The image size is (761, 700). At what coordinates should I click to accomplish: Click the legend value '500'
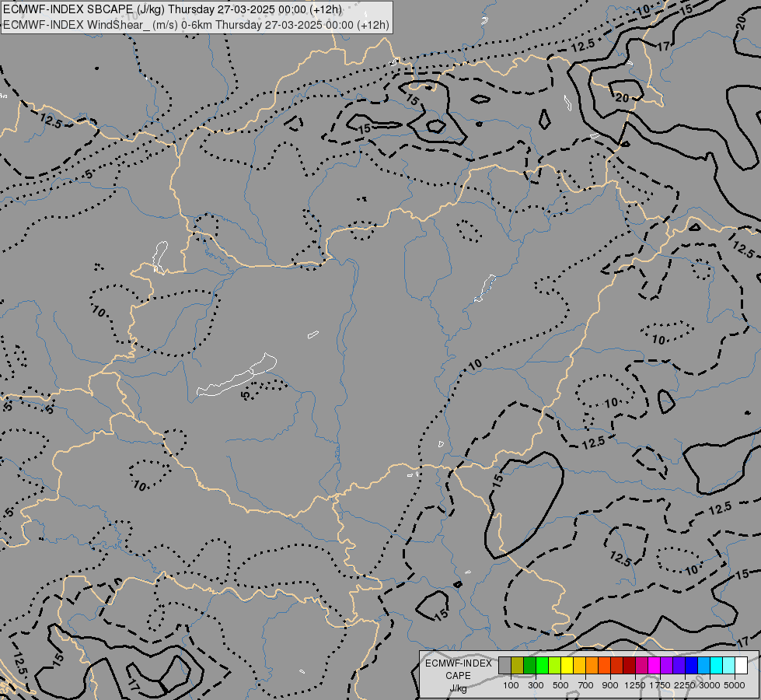point(560,685)
